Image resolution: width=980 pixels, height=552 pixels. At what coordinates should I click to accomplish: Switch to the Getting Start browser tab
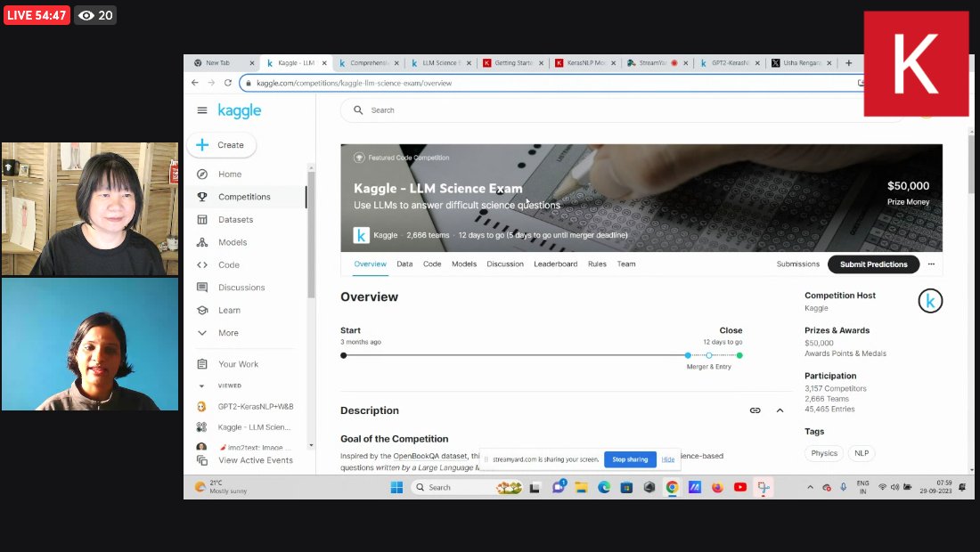coord(513,63)
